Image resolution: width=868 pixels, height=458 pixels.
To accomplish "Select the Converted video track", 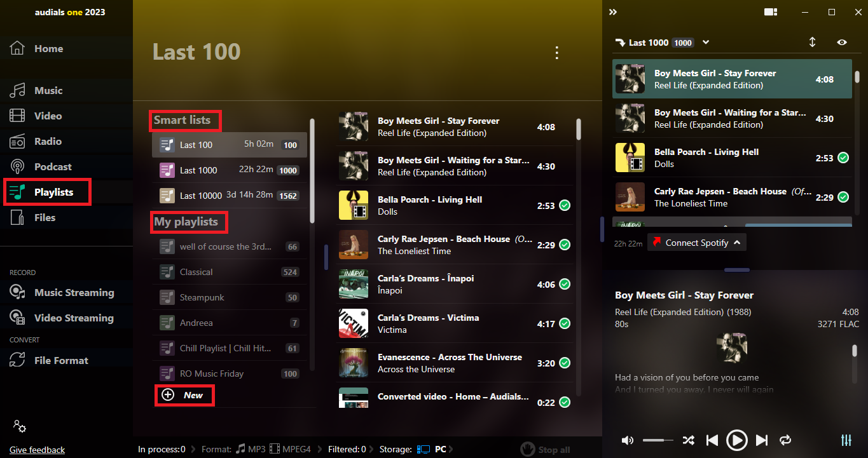I will click(x=454, y=398).
